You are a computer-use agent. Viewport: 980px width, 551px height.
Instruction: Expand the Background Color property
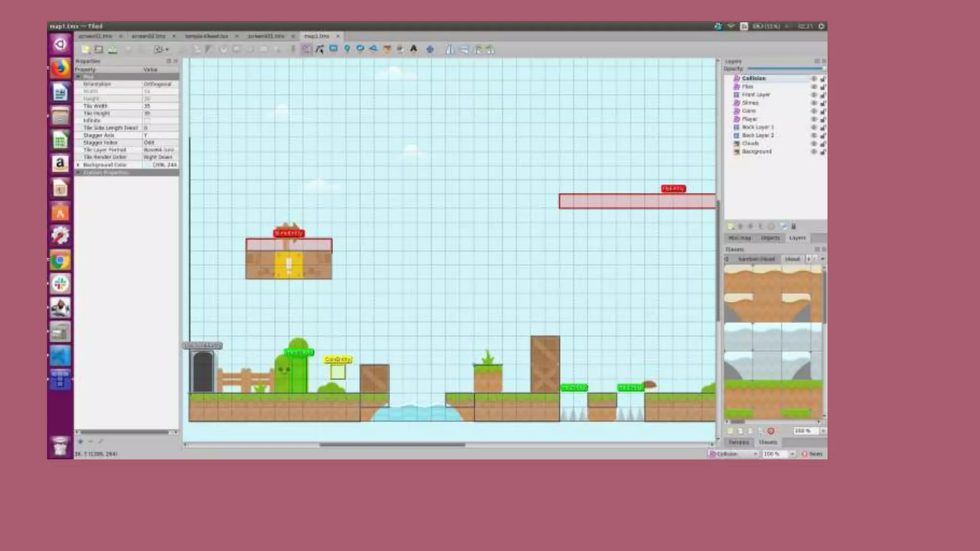78,165
